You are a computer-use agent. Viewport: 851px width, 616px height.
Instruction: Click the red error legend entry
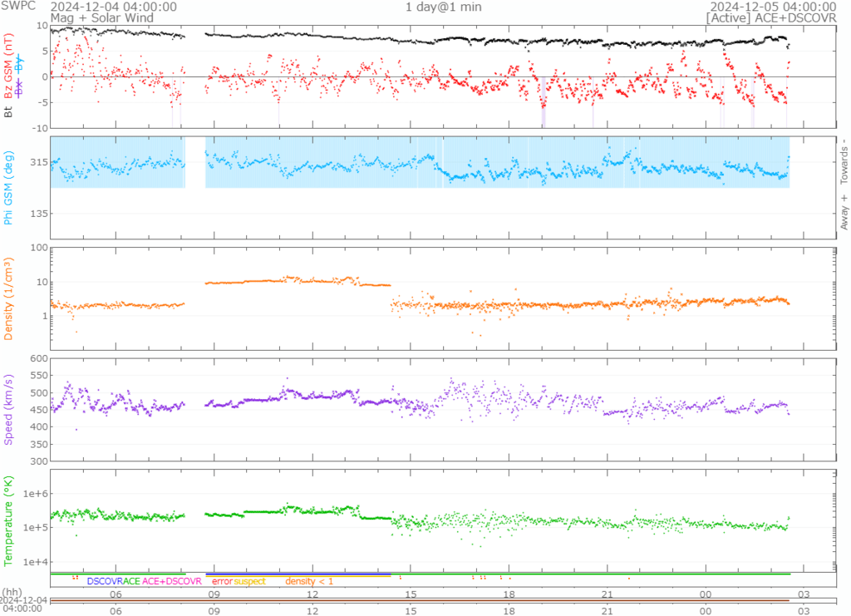[x=222, y=581]
